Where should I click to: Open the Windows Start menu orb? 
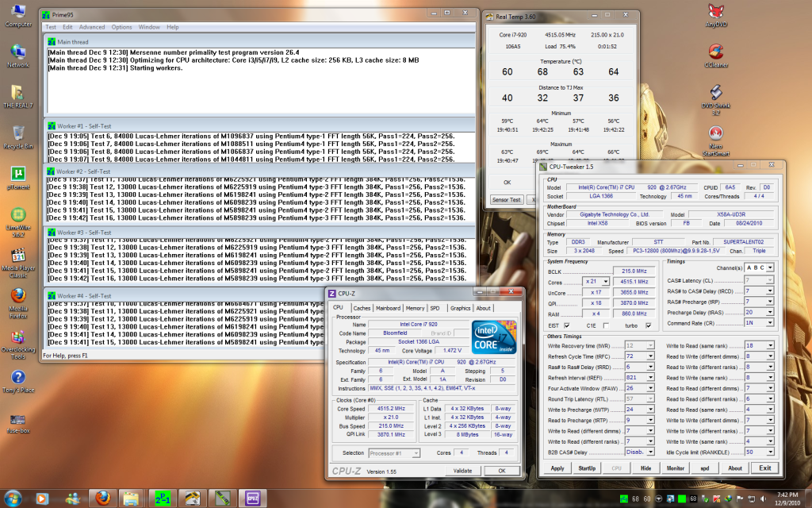tap(13, 498)
